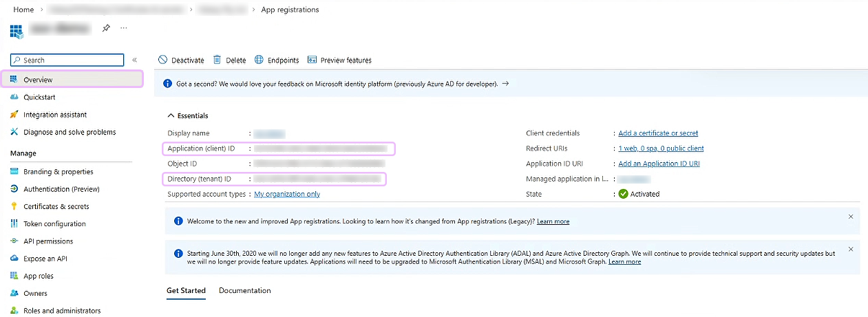Click the Delete trash icon
This screenshot has height=317, width=868.
pyautogui.click(x=218, y=60)
